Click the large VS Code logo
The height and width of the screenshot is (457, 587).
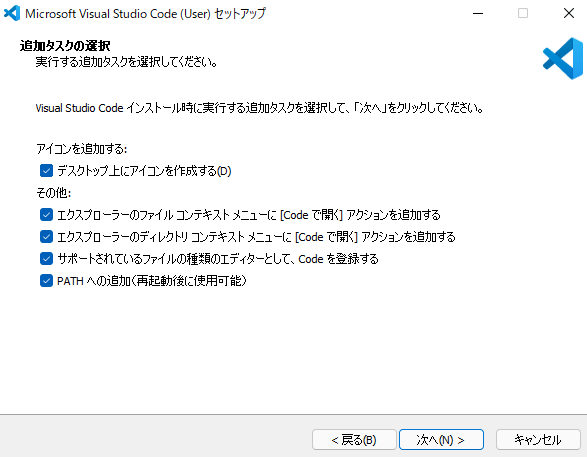pos(563,58)
